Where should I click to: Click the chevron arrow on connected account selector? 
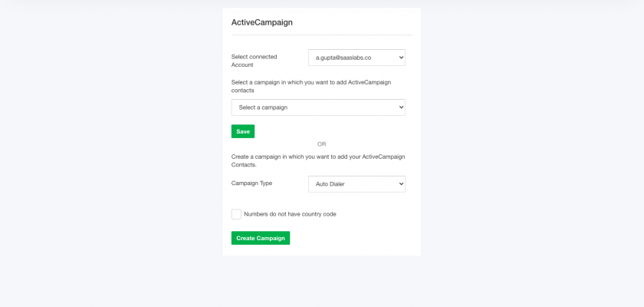[x=401, y=58]
